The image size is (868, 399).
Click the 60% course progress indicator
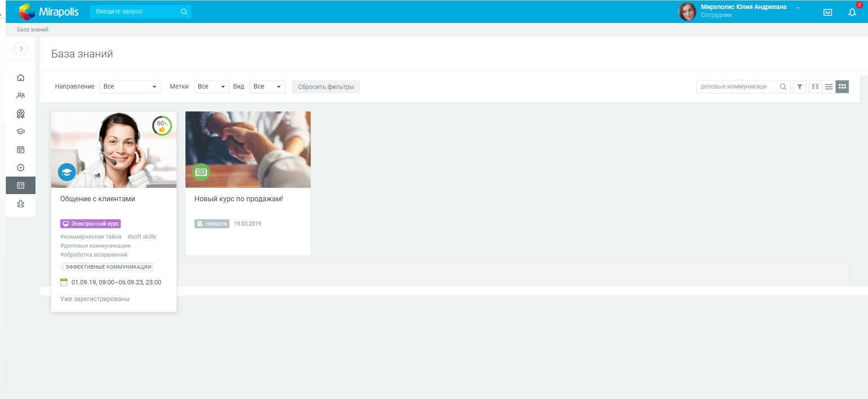[x=162, y=126]
